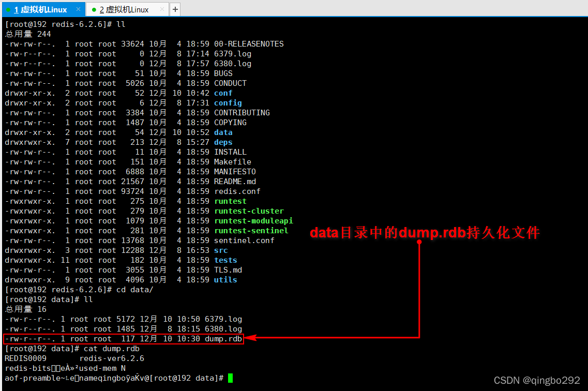Select the used-mem output text
Viewport: 588px width, 391px height.
tap(98, 368)
